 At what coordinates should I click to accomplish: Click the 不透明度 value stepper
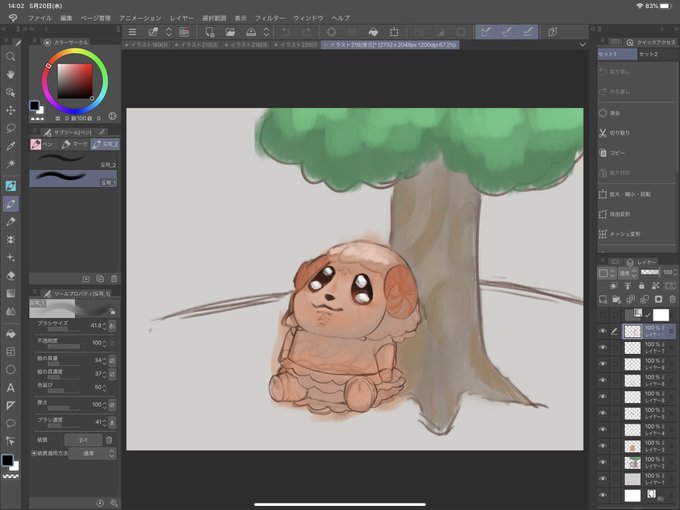105,343
